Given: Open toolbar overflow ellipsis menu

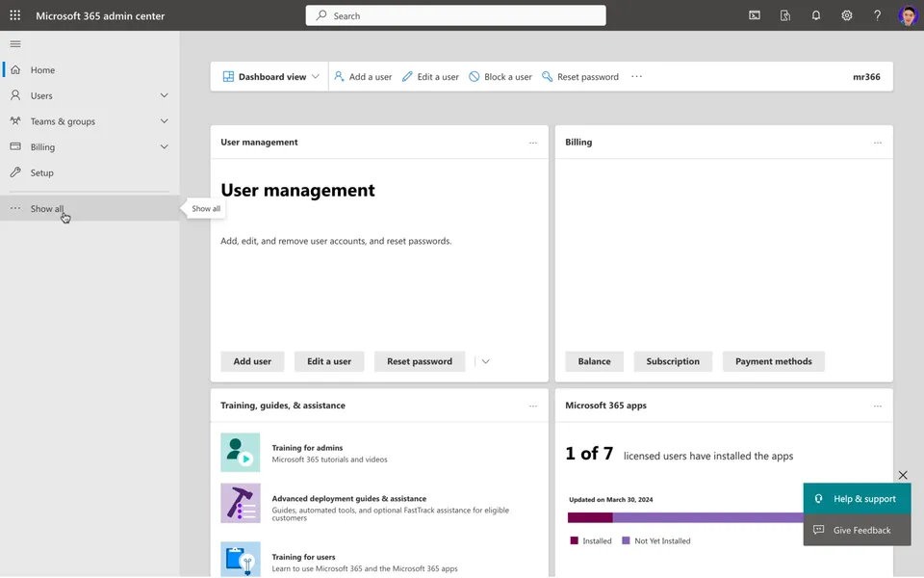Looking at the screenshot, I should click(636, 77).
